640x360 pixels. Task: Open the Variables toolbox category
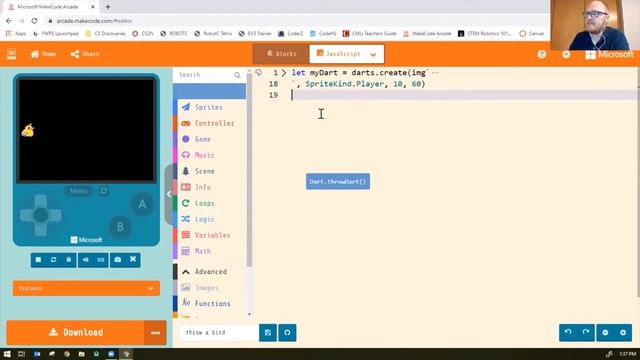(x=209, y=235)
